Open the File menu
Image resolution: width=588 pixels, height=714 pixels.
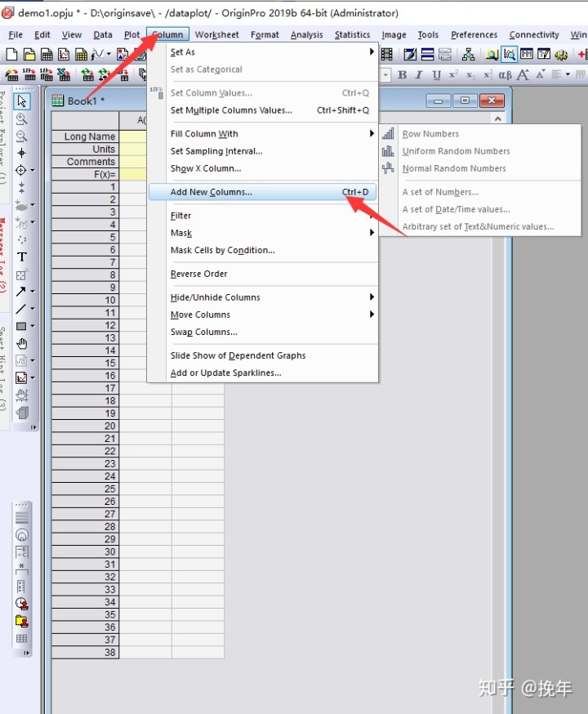click(16, 35)
